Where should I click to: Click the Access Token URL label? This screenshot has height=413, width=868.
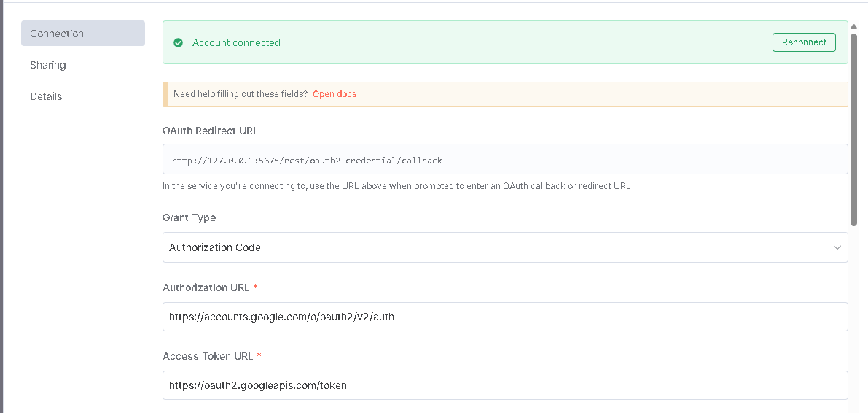click(208, 356)
